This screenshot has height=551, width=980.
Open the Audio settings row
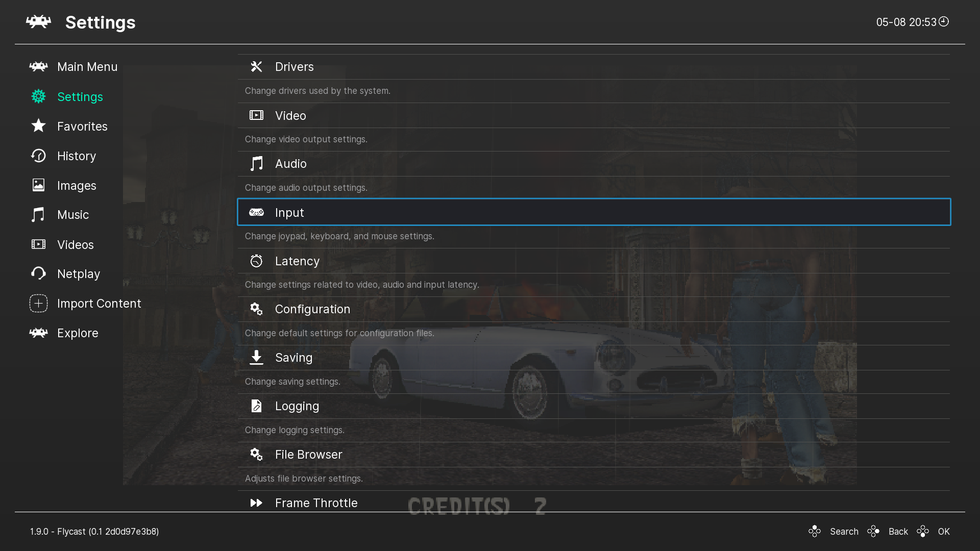[594, 164]
